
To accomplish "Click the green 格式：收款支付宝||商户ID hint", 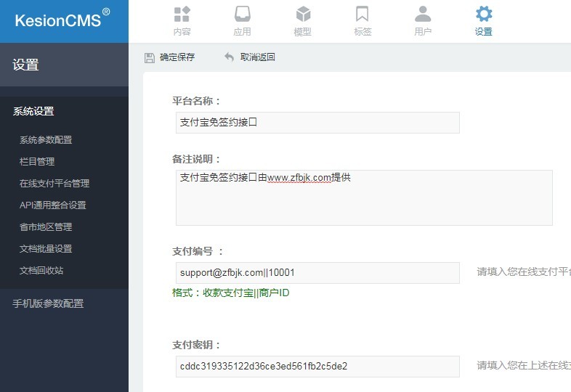I will point(231,293).
